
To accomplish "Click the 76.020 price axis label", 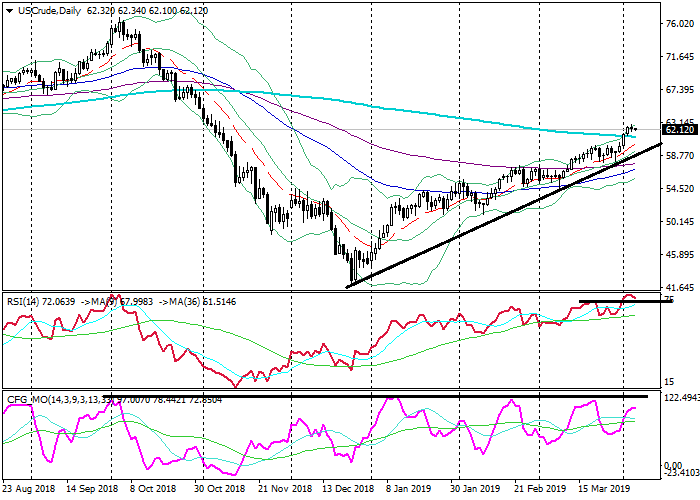I will coord(679,23).
